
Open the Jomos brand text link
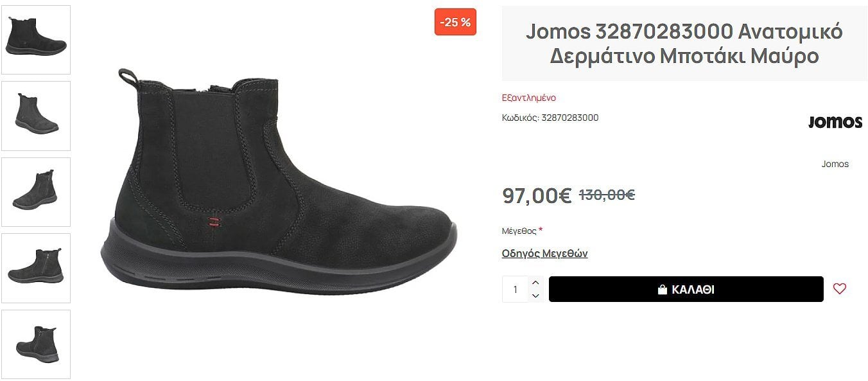click(835, 164)
